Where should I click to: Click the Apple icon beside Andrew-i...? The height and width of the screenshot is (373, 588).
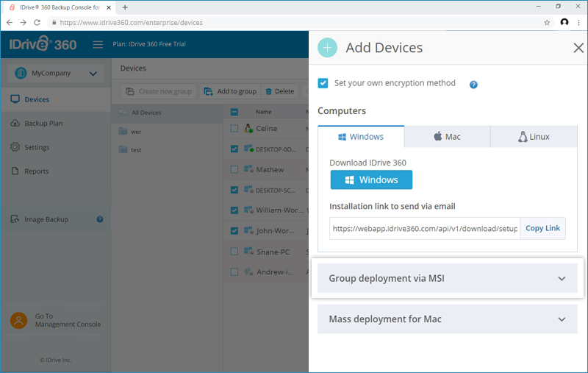tap(248, 271)
